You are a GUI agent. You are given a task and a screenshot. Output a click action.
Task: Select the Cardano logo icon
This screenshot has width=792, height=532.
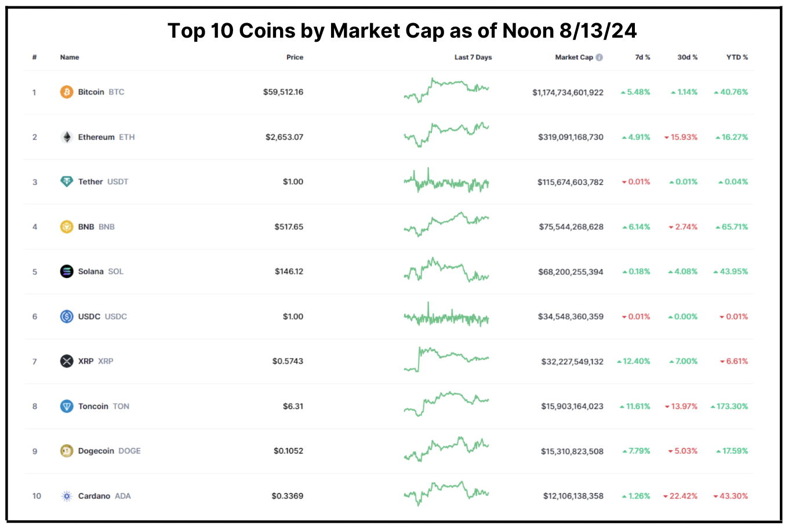pos(66,496)
